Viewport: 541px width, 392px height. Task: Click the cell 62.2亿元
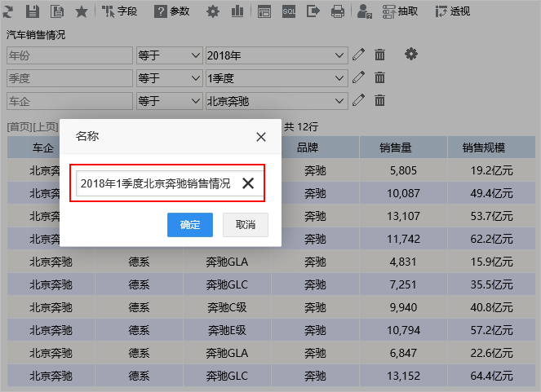coord(492,239)
